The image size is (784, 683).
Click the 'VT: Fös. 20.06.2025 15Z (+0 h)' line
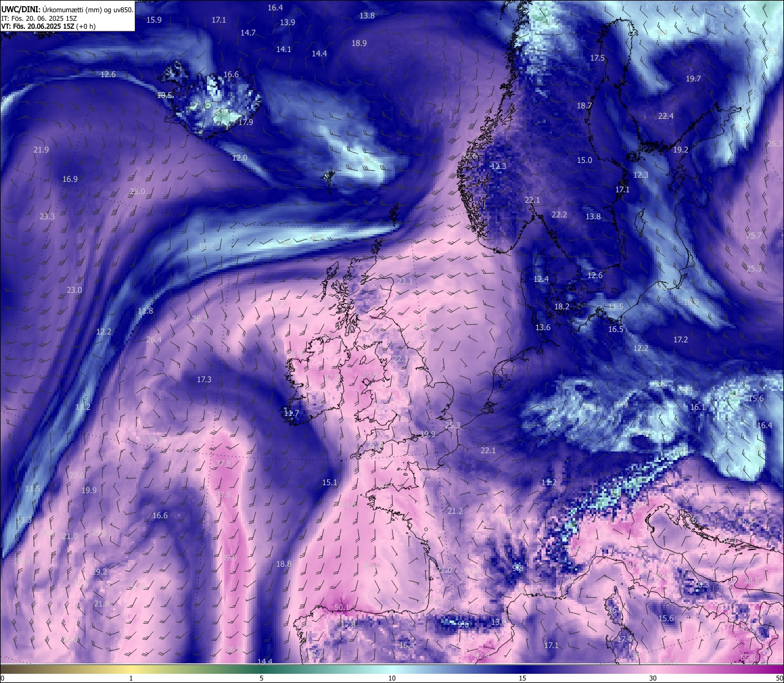click(48, 26)
